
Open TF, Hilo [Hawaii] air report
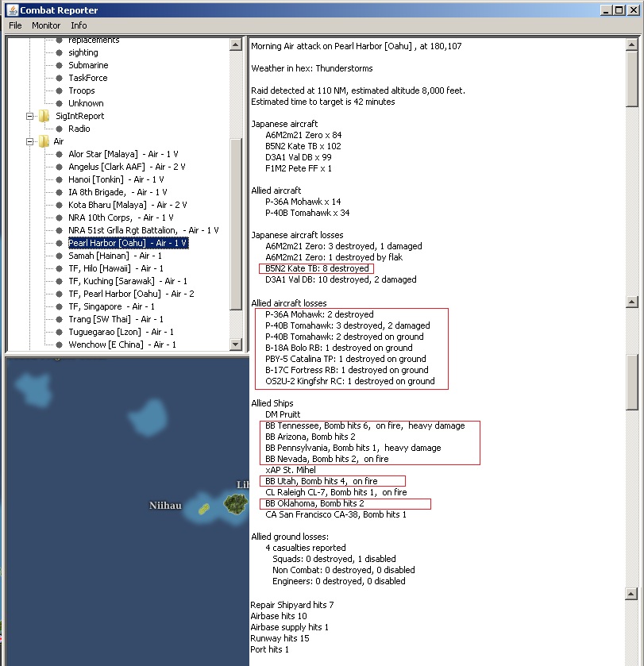116,268
